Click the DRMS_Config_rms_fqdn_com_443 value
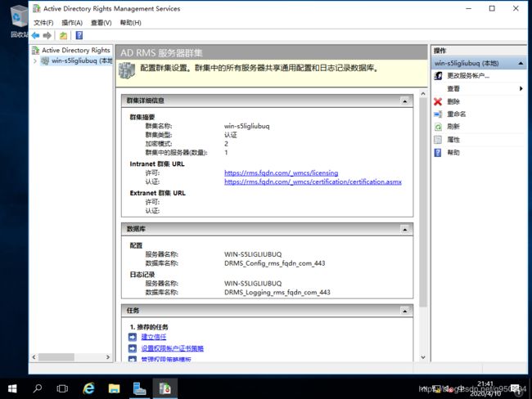The width and height of the screenshot is (532, 399). 274,263
